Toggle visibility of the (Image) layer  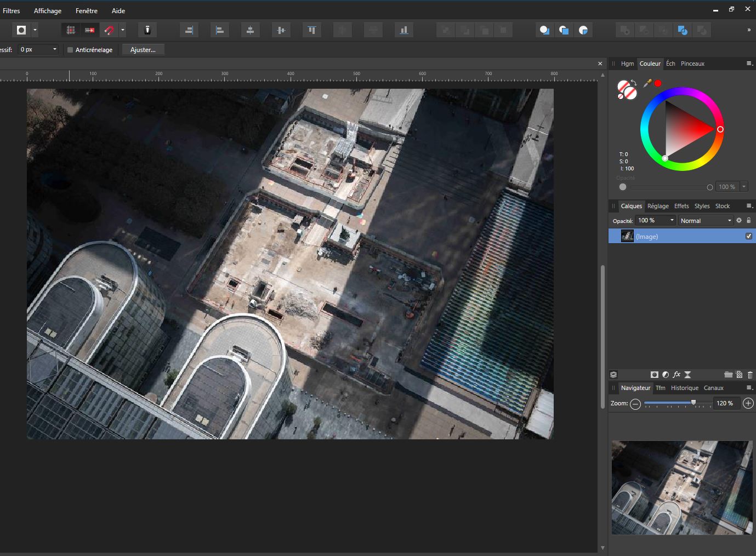coord(749,236)
